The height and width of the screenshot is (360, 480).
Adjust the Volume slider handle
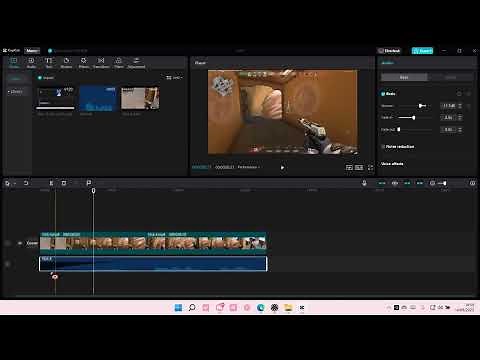click(x=421, y=106)
